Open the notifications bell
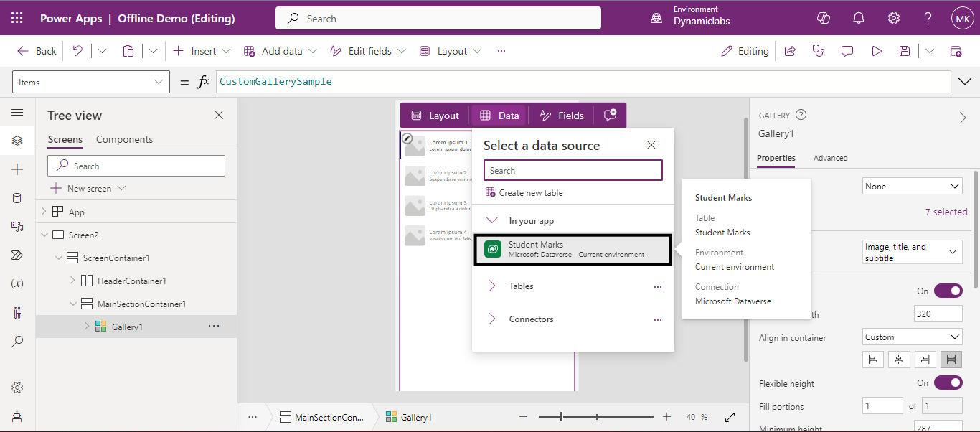 pos(859,18)
